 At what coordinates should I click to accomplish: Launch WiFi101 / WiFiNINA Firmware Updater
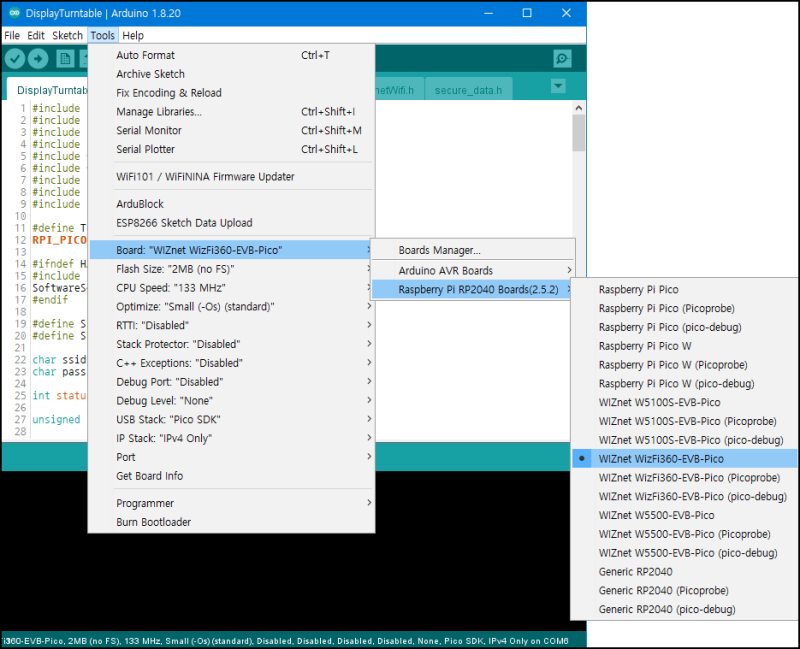click(232, 177)
